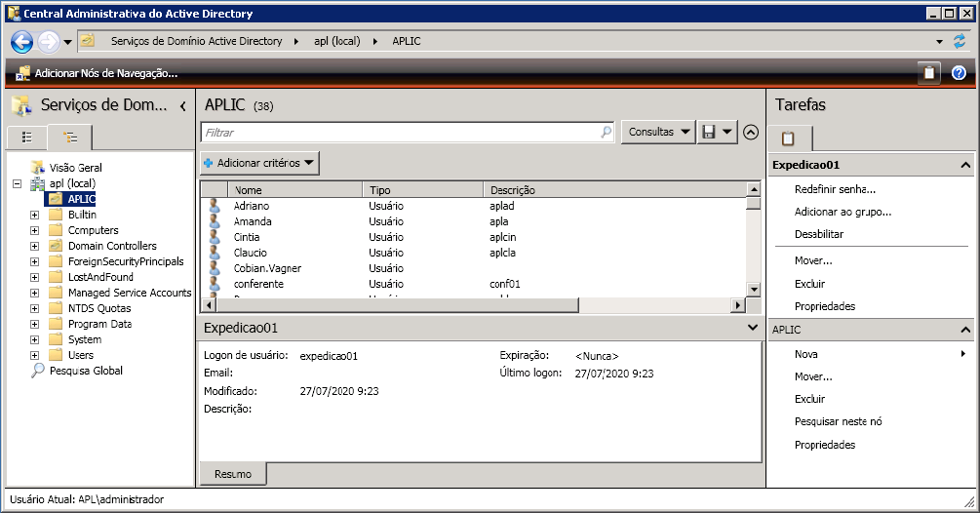Expand the System node
The image size is (980, 513).
pos(34,340)
